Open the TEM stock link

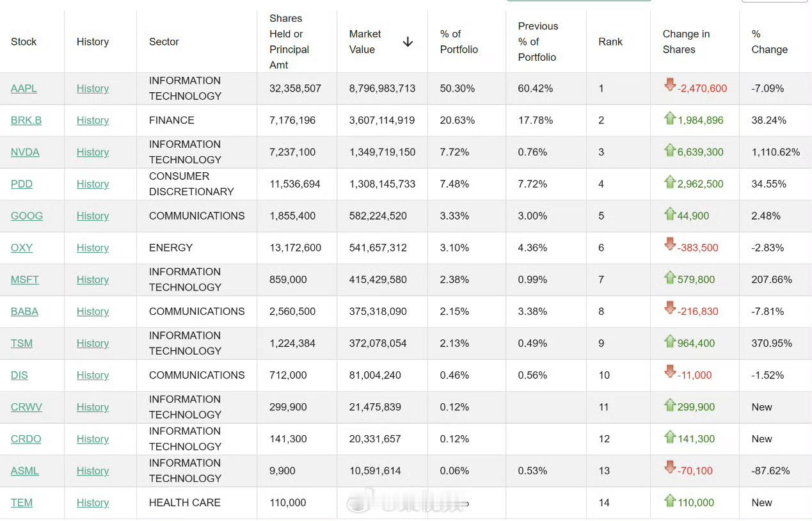[22, 502]
